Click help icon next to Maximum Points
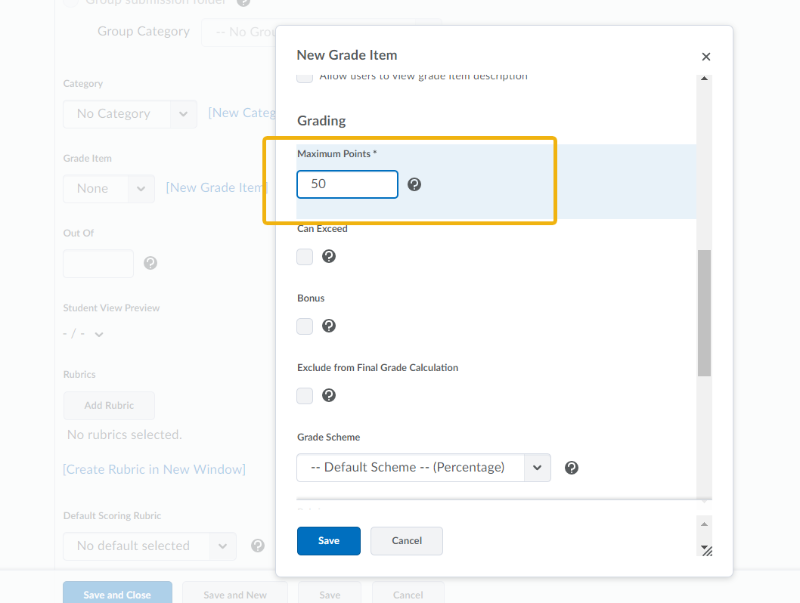 pyautogui.click(x=414, y=184)
